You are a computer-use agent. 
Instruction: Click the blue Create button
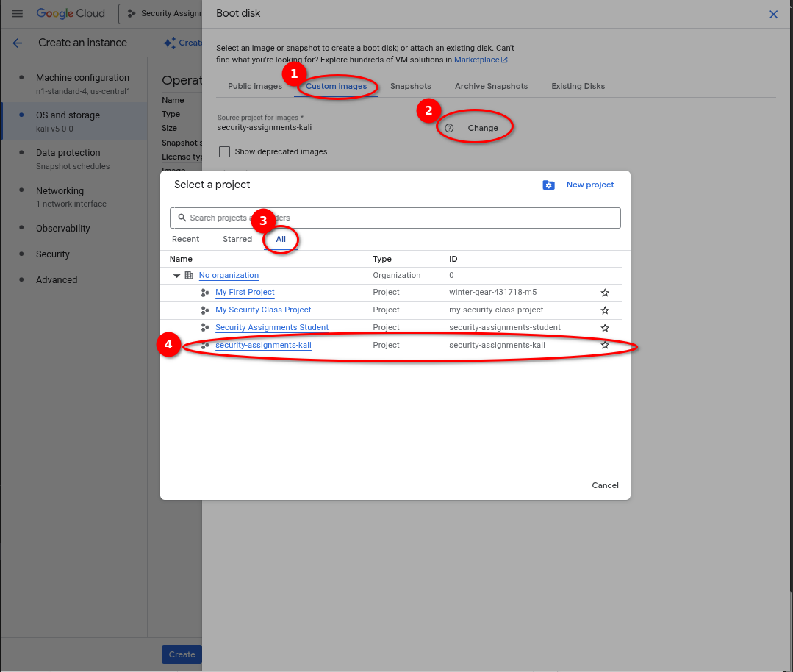tap(182, 654)
